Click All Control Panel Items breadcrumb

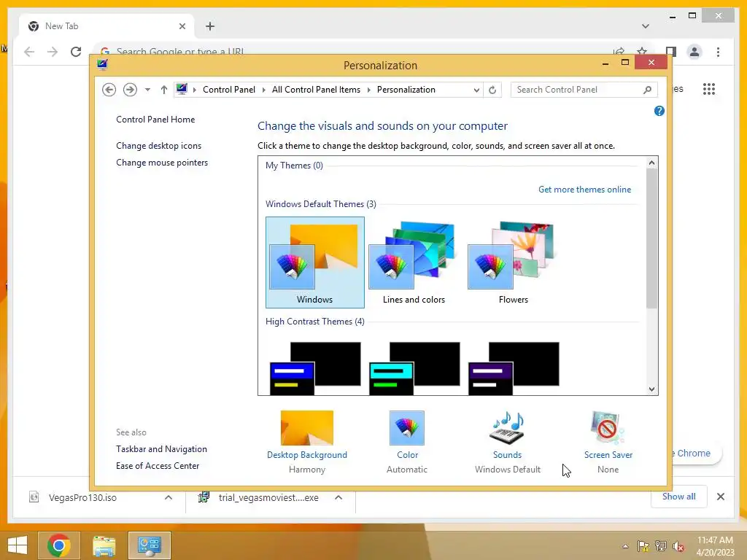[x=316, y=90]
